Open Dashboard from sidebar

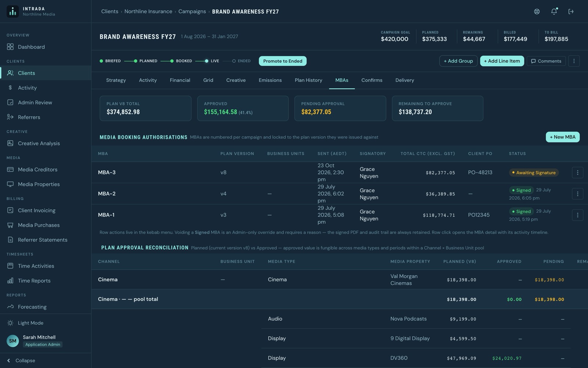coord(46,47)
